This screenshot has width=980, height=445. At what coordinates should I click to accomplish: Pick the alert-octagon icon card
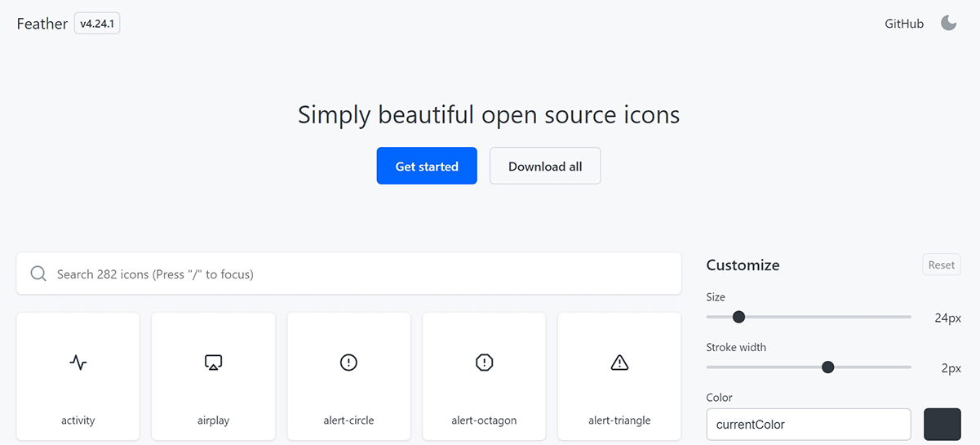pyautogui.click(x=484, y=377)
